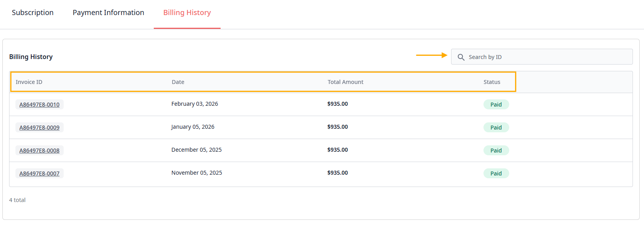The height and width of the screenshot is (225, 644).
Task: Select the Billing History tab
Action: pyautogui.click(x=187, y=13)
